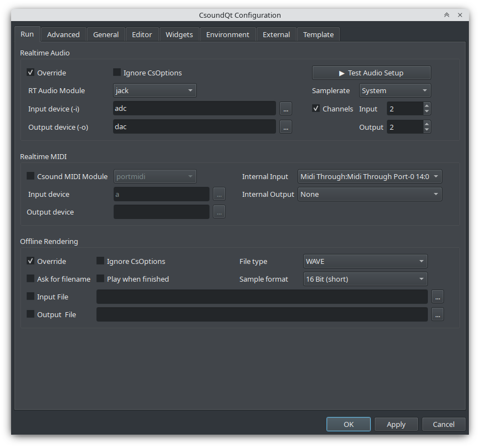The image size is (480, 448).
Task: Open the RT Audio Module dropdown
Action: point(155,90)
